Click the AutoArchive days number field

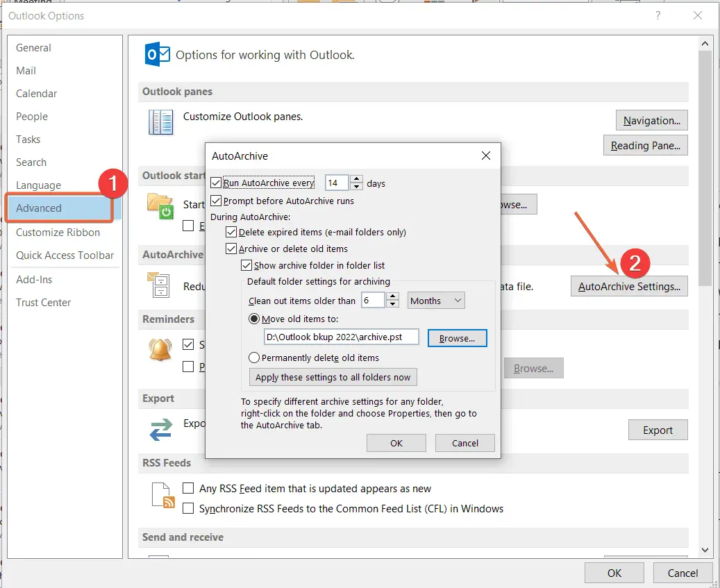(337, 183)
